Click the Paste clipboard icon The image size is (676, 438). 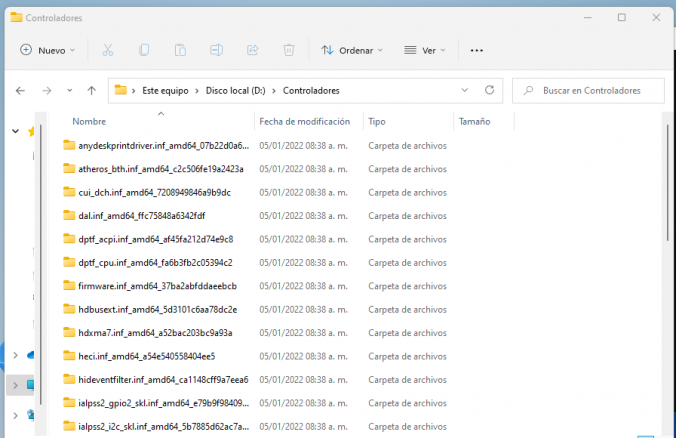[180, 50]
